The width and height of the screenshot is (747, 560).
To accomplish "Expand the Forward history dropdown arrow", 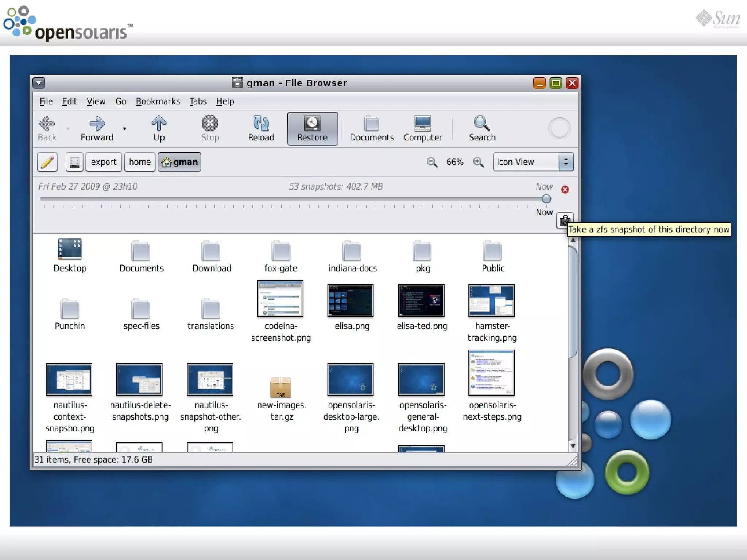I will [x=125, y=129].
